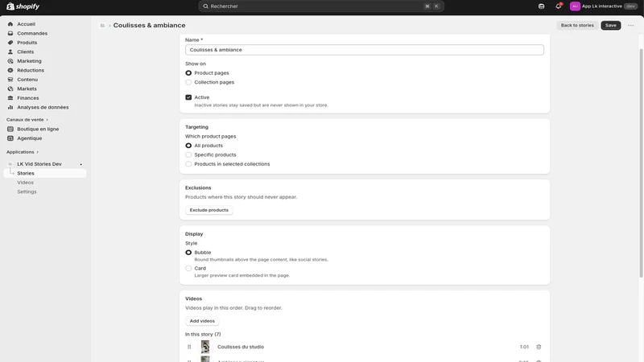Click the LK Vid Stories Dev app icon
This screenshot has height=362, width=644.
[x=10, y=164]
